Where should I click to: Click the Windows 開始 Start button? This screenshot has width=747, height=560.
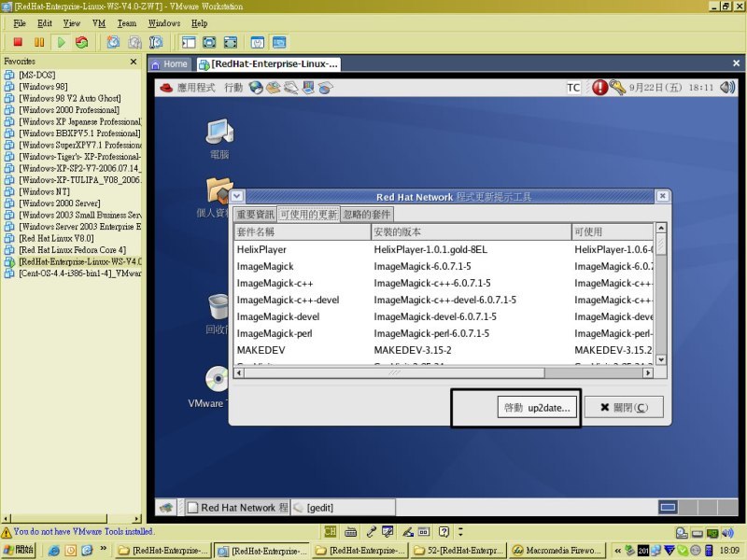[x=19, y=550]
